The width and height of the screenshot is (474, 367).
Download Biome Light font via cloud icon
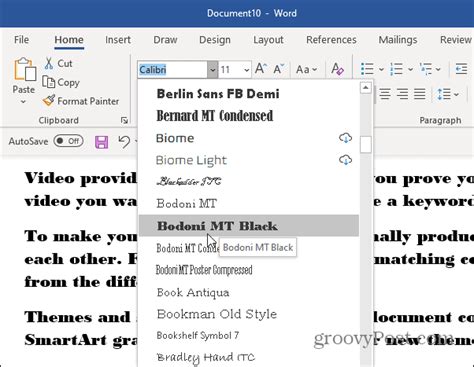point(345,160)
